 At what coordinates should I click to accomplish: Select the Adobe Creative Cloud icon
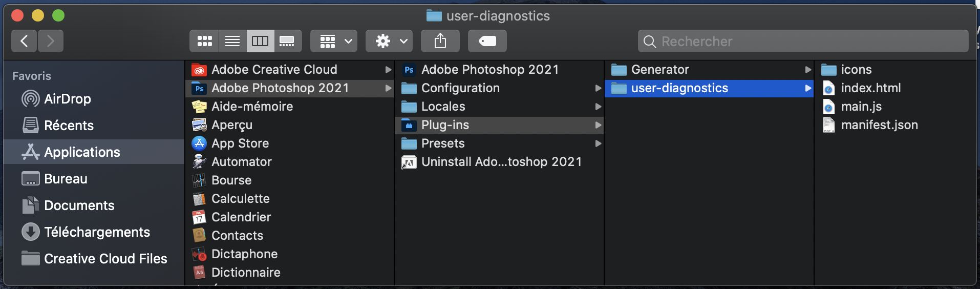199,70
